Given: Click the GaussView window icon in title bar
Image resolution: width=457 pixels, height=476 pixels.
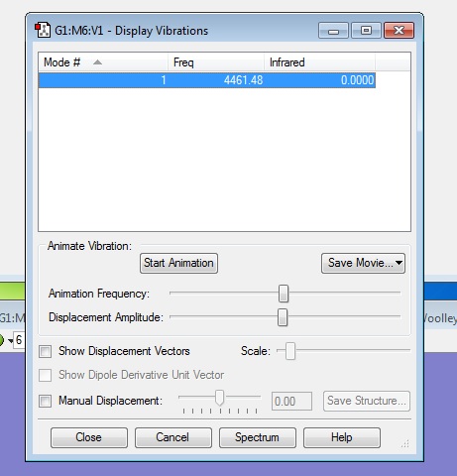Looking at the screenshot, I should 43,30.
